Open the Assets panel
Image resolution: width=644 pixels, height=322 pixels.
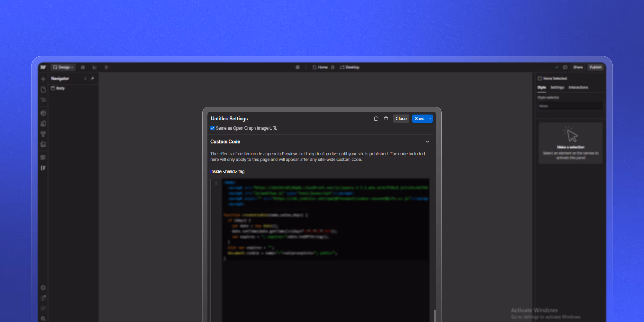click(43, 124)
